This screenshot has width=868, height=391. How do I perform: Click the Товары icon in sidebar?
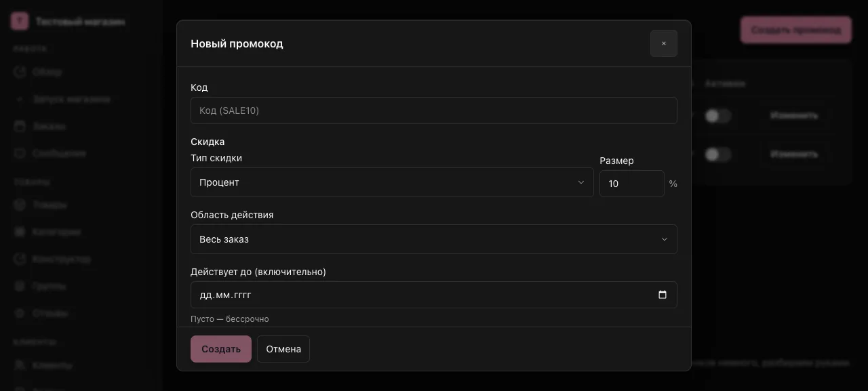coord(20,205)
